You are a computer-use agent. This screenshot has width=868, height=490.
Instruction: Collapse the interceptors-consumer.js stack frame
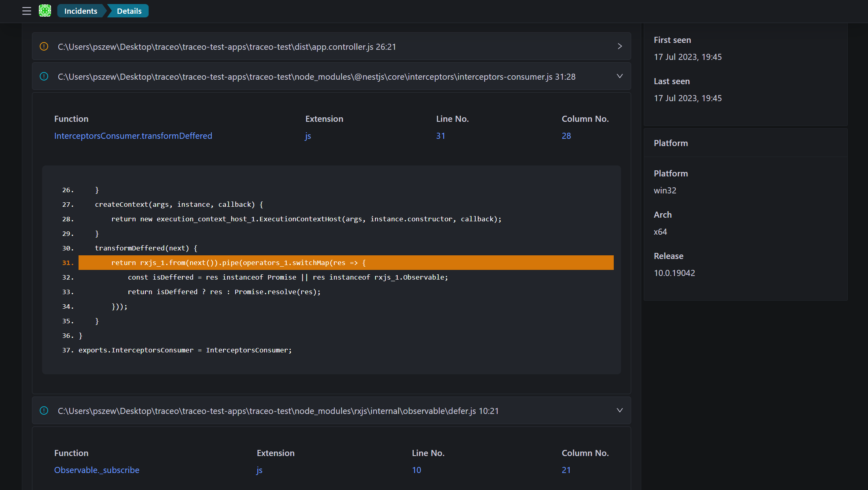(x=619, y=76)
